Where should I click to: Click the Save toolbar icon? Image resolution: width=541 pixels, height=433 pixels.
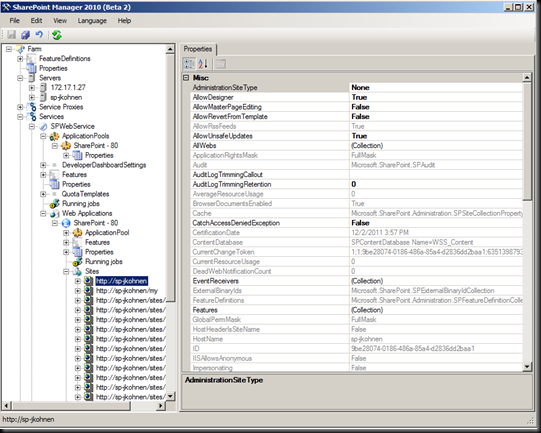[x=12, y=35]
